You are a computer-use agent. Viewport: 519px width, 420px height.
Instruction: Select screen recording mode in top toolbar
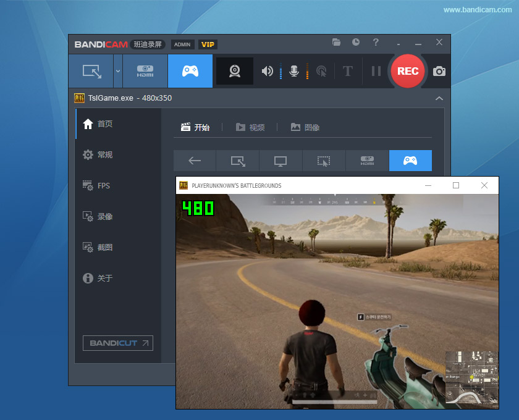[91, 71]
